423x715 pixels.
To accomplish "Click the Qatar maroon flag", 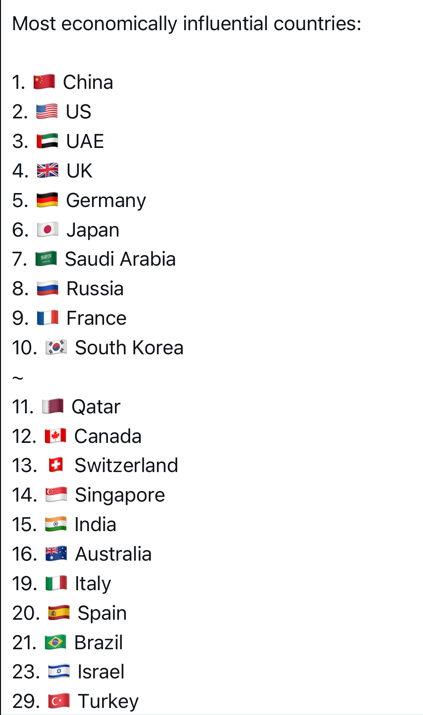I will [52, 406].
